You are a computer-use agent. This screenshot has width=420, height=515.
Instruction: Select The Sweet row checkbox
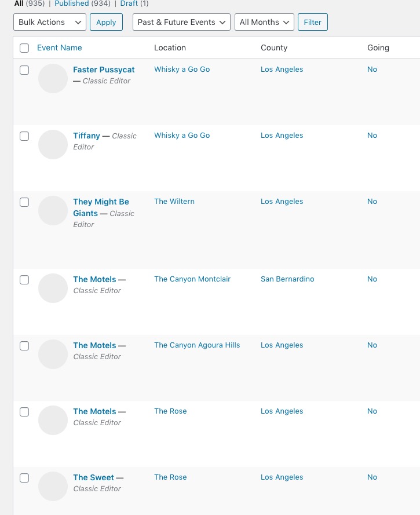coord(24,478)
